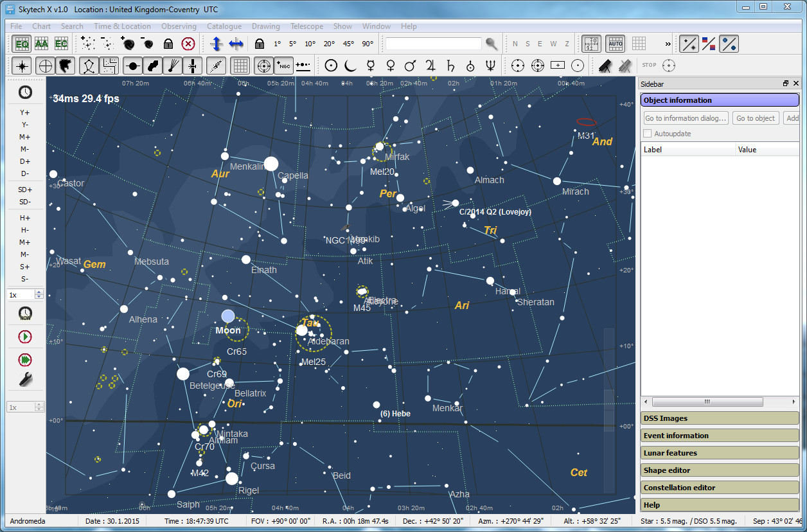
Task: Click the Go to object button
Action: click(x=756, y=118)
